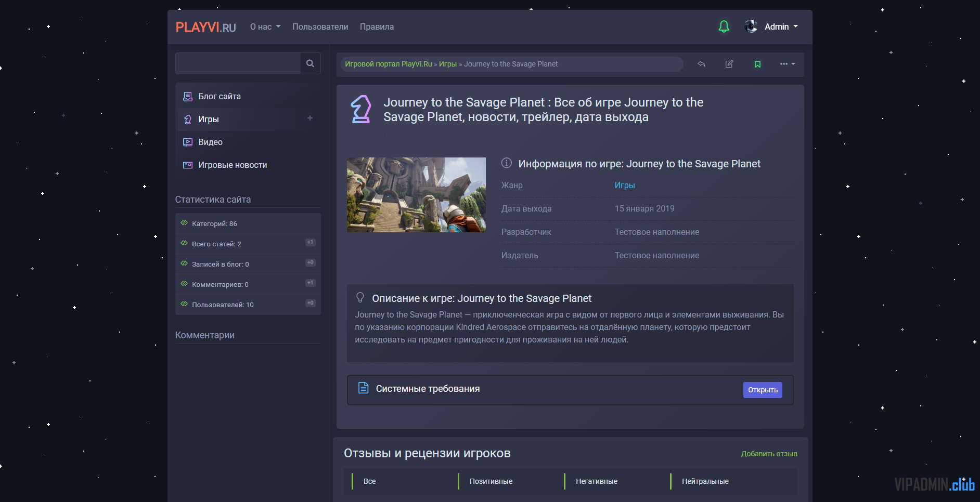Click the green icon beside Всего статей

click(x=184, y=243)
